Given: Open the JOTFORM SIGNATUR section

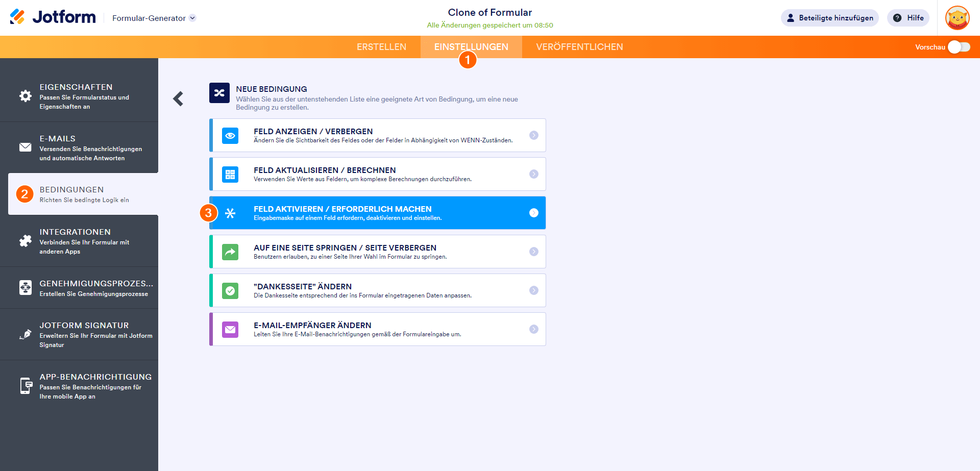Looking at the screenshot, I should [79, 334].
